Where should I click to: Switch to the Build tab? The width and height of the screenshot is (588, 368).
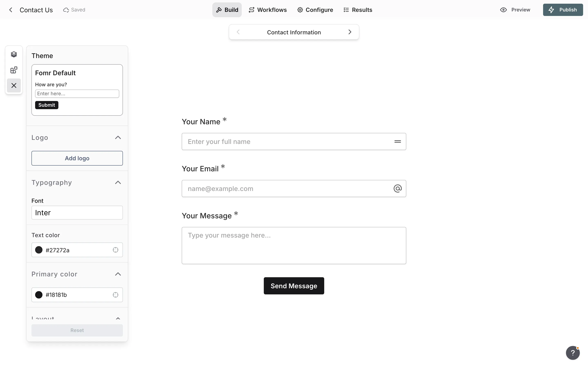pos(227,10)
